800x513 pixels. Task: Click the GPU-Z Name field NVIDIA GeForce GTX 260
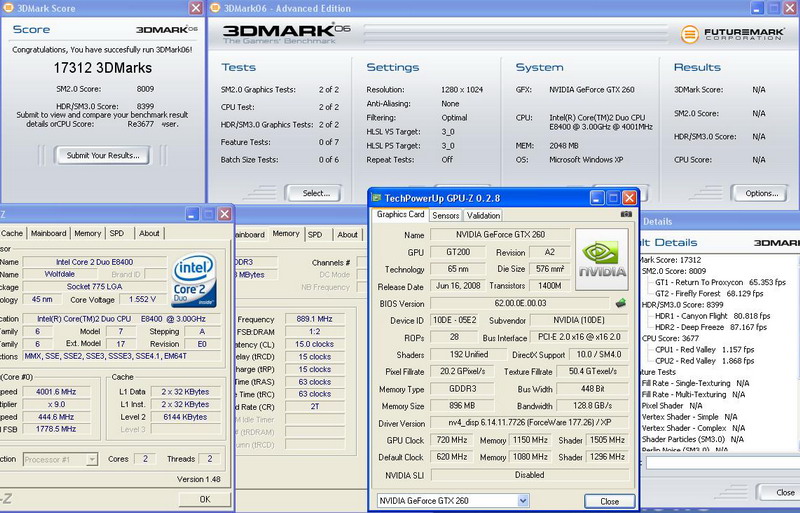[x=500, y=235]
